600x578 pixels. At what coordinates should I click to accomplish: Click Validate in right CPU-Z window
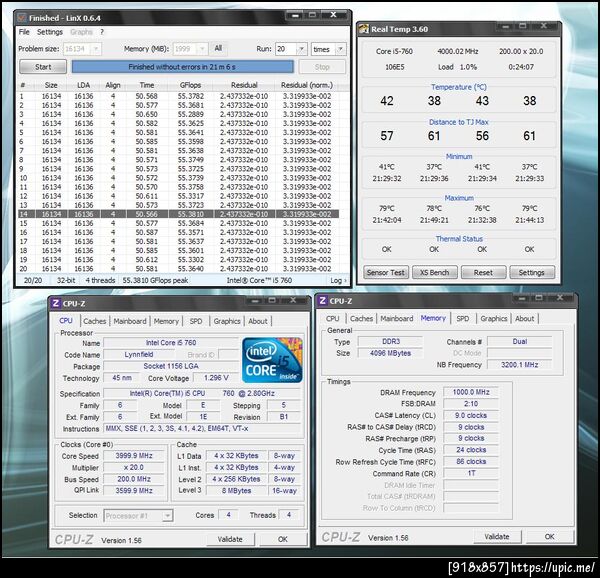tap(497, 537)
